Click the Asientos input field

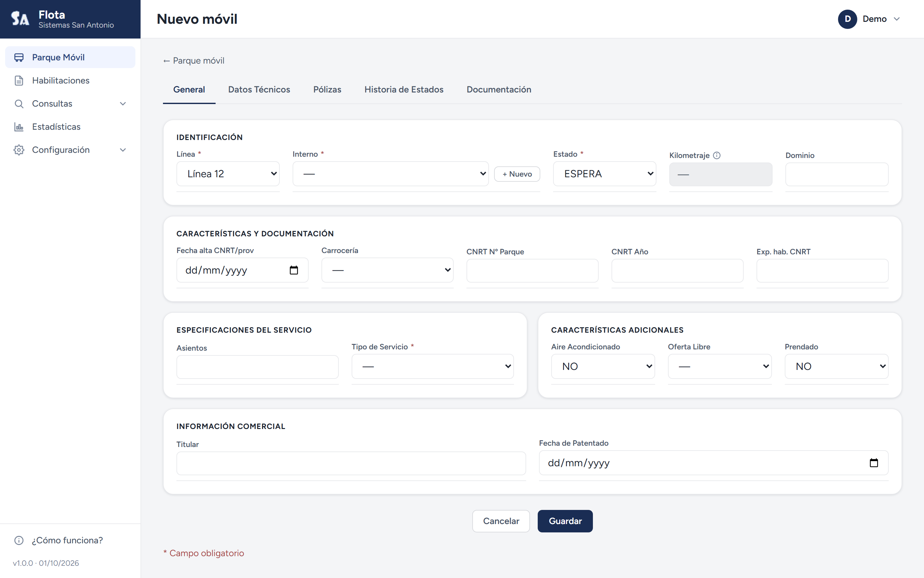tap(257, 367)
